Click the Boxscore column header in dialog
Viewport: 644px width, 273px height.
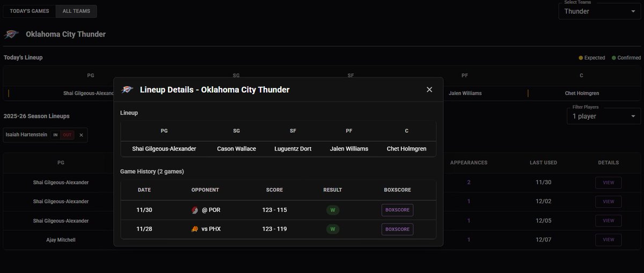pos(397,190)
